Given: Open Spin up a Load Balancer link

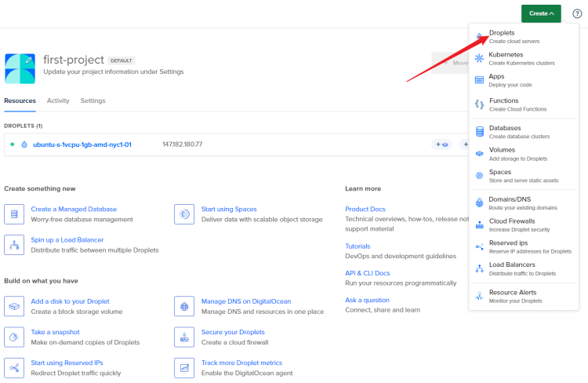Looking at the screenshot, I should tap(67, 240).
